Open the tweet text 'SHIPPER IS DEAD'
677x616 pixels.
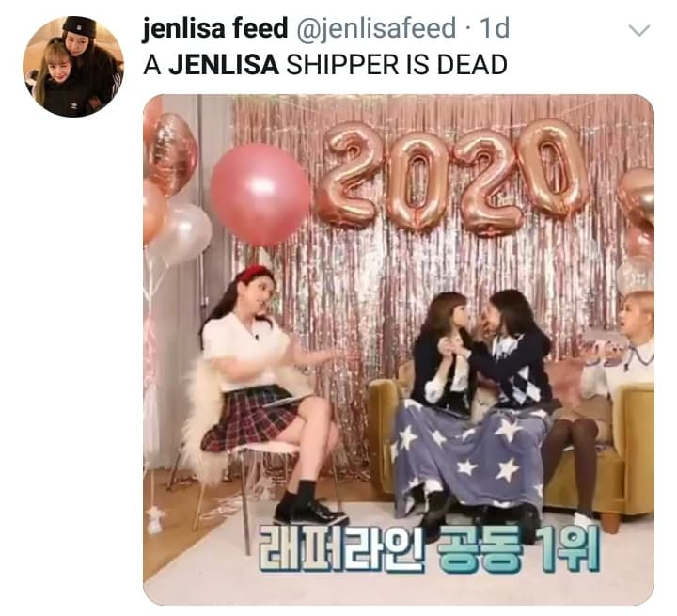click(397, 65)
